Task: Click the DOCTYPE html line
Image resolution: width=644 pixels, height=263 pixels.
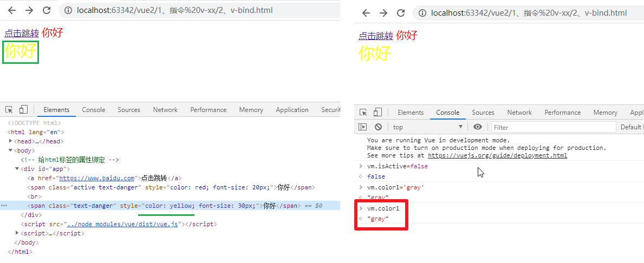Action: (x=34, y=123)
